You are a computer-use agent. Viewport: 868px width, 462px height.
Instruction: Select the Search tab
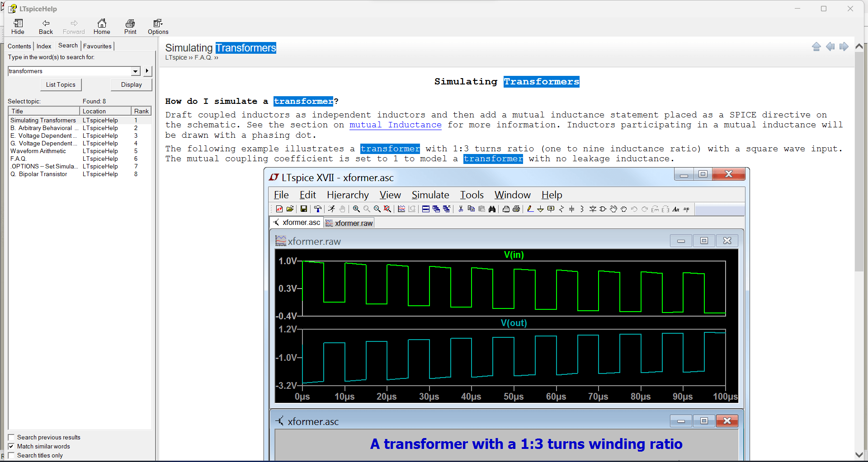(68, 45)
